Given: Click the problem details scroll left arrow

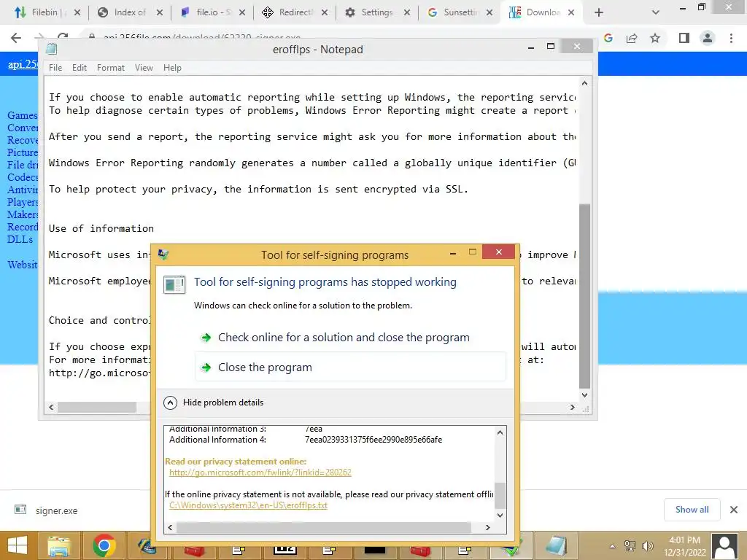Looking at the screenshot, I should click(170, 527).
